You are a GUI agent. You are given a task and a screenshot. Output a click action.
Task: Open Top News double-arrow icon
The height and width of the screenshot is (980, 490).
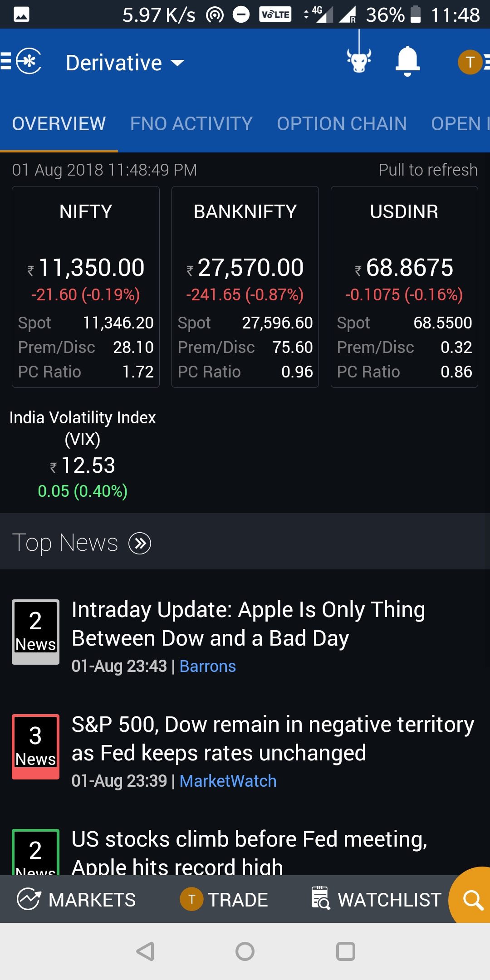click(x=140, y=543)
